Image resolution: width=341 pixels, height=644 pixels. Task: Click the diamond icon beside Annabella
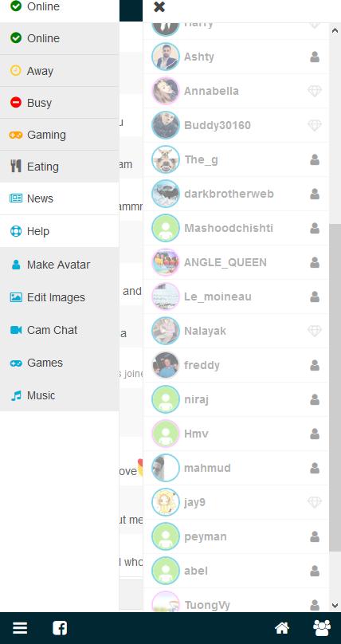pyautogui.click(x=315, y=91)
